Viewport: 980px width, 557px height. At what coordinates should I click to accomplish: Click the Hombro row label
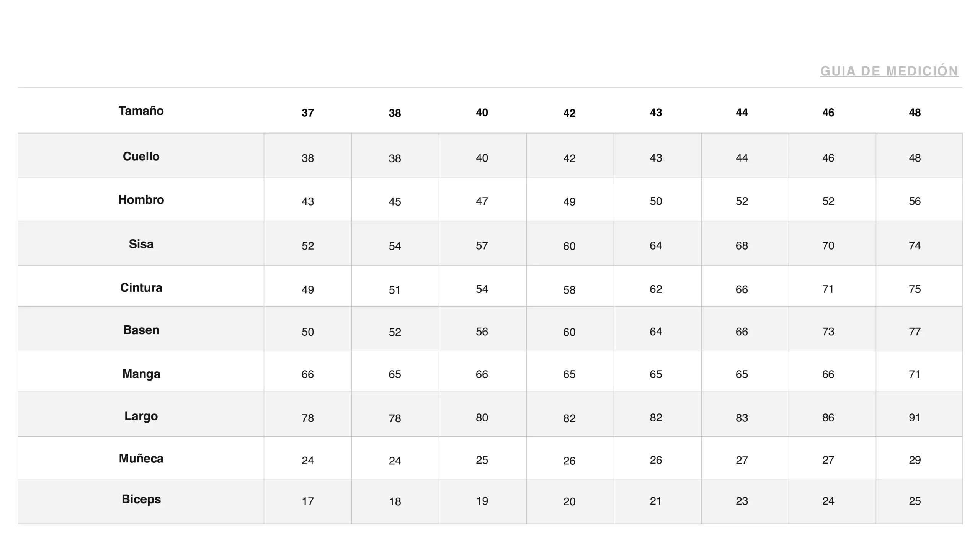click(x=141, y=199)
